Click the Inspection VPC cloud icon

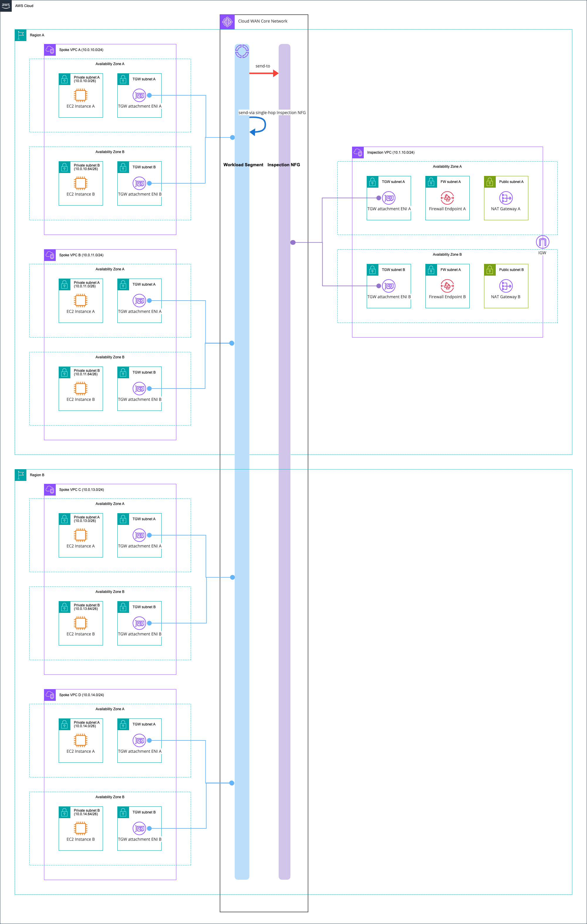pos(358,152)
